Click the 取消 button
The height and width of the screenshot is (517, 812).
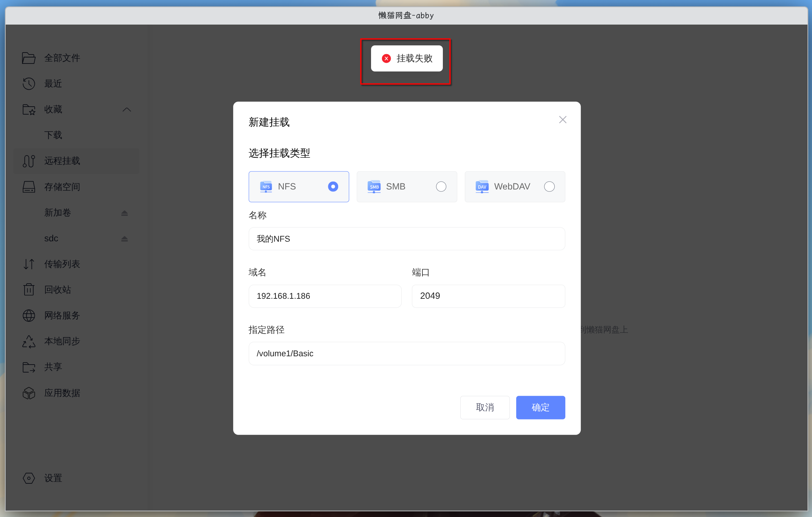(485, 407)
